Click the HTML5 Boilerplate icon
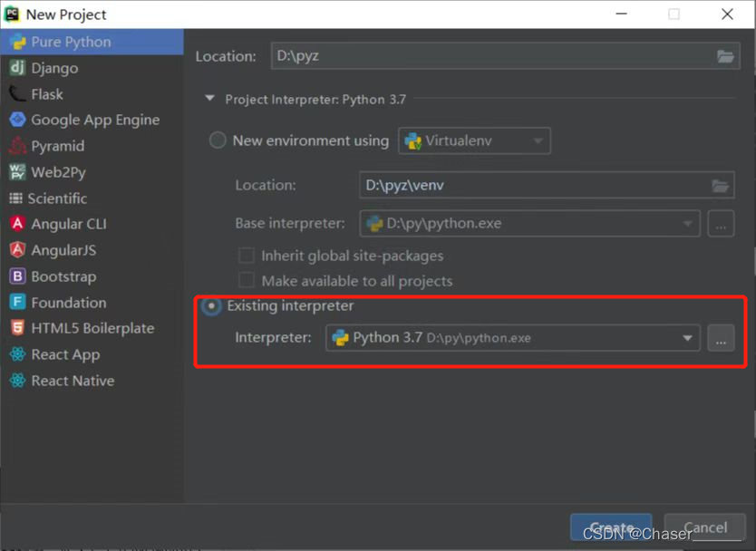Screen dimensions: 756x551 17,328
